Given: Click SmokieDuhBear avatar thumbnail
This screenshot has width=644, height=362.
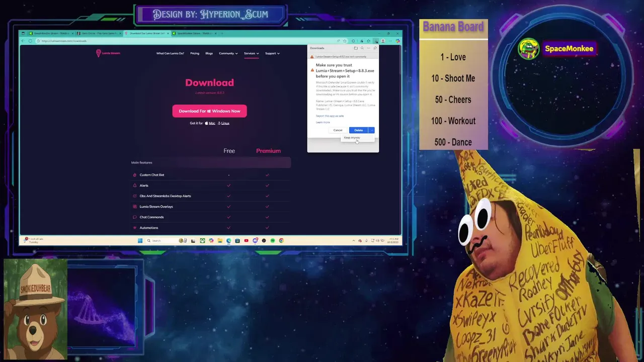Looking at the screenshot, I should click(35, 310).
